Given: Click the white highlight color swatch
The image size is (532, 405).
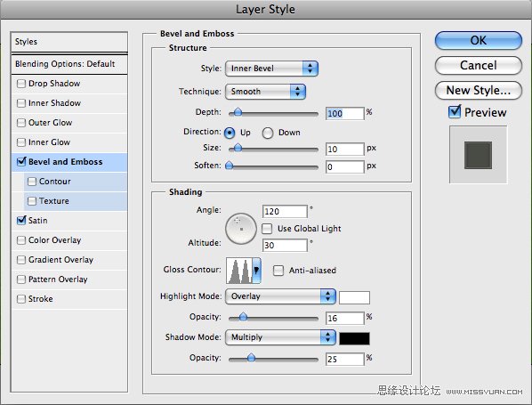Looking at the screenshot, I should [x=355, y=297].
